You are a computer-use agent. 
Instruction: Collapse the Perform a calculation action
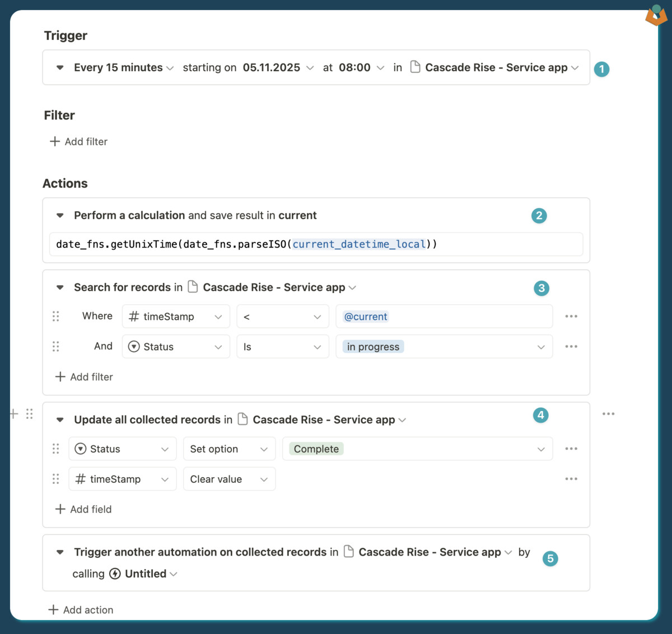coord(60,216)
